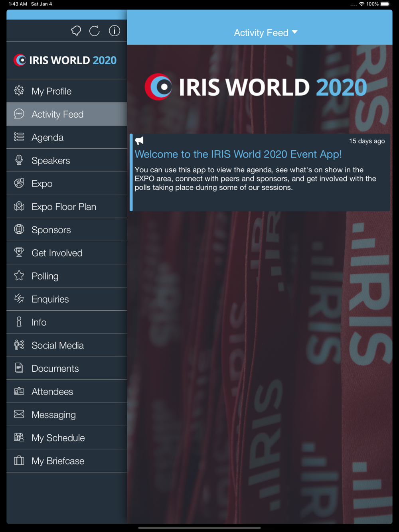Click the IRIS WORLD 2020 sidebar logo
Viewport: 399px width, 532px height.
[65, 60]
